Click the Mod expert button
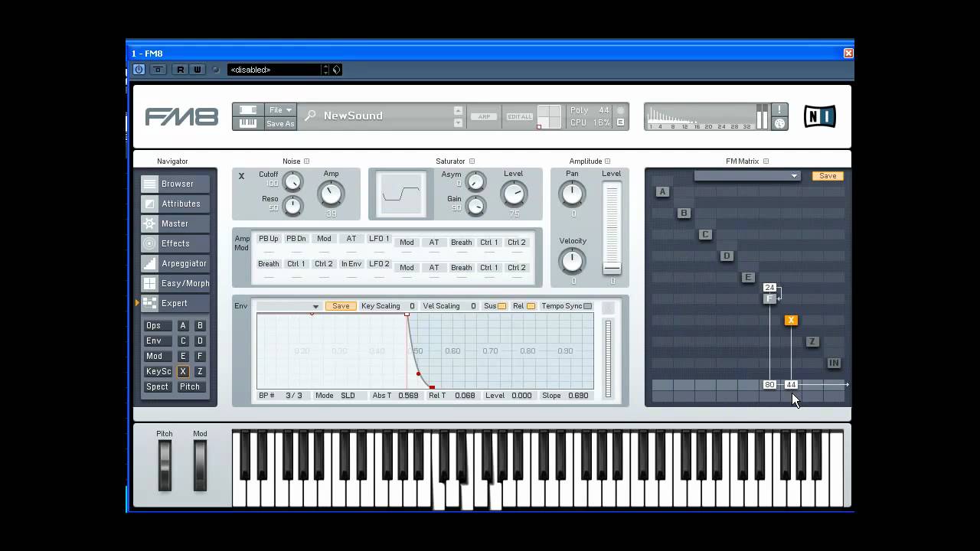Viewport: 980px width, 551px height. click(157, 357)
